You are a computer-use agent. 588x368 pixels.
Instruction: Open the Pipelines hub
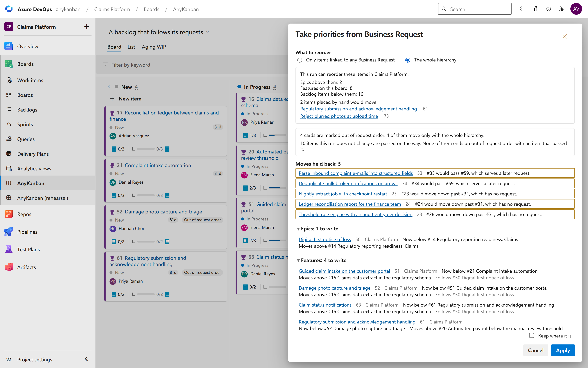(x=27, y=232)
